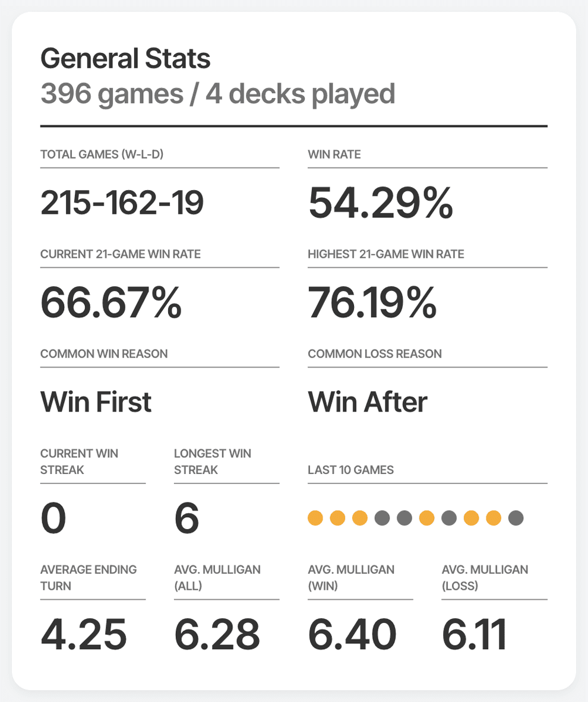Click the current win streak value 0
This screenshot has height=702, width=588.
pos(53,518)
